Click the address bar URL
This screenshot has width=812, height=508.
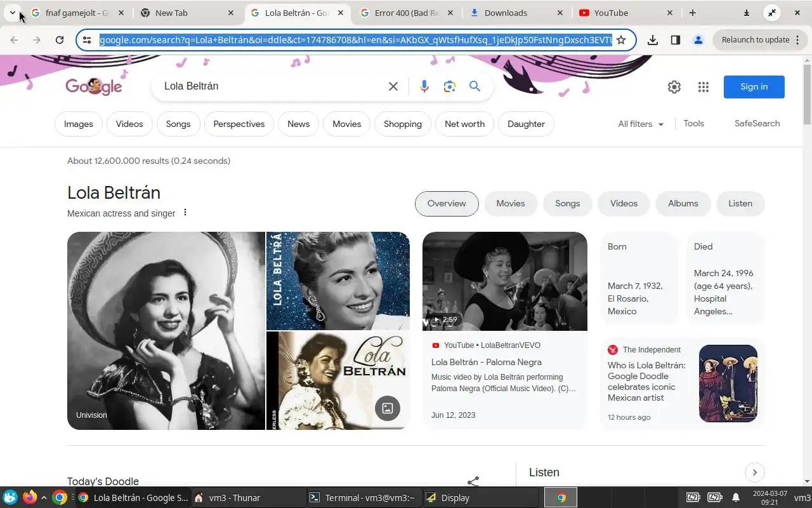click(355, 40)
